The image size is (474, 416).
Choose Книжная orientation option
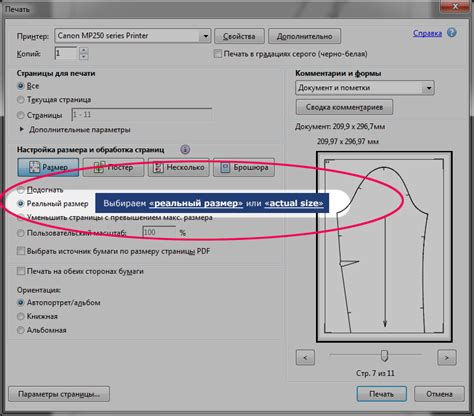21,316
